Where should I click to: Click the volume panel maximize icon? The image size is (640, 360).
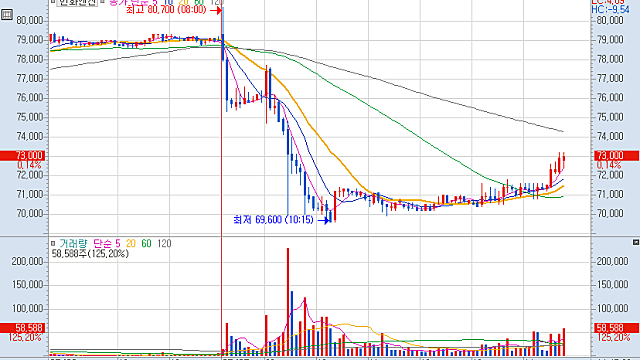coord(636,242)
